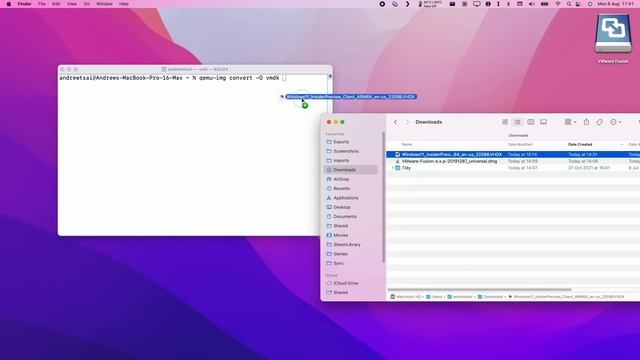Screen dimensions: 640x360
Task: Click the Terminal command prompt line
Action: tap(173, 78)
